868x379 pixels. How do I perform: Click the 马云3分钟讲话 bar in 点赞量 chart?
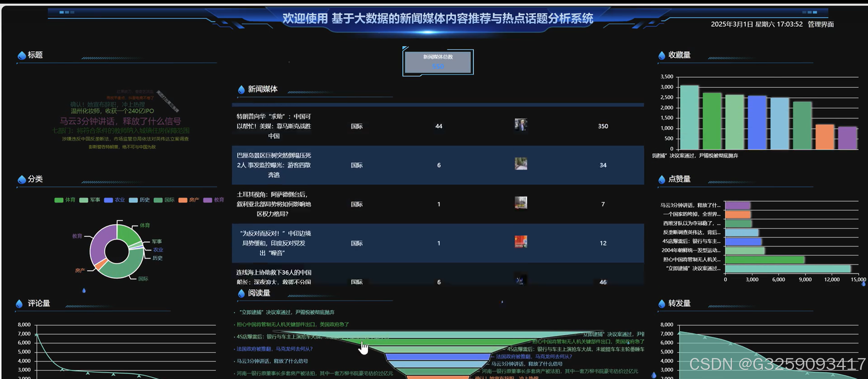[737, 205]
